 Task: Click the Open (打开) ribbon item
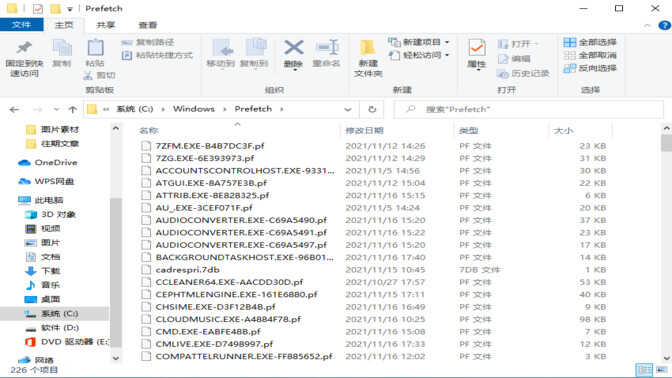tap(517, 44)
